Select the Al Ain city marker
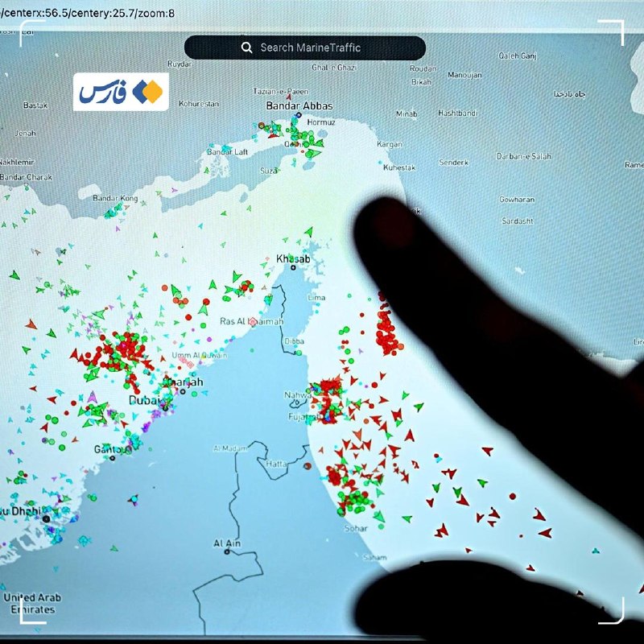644x644 pixels. pyautogui.click(x=227, y=551)
